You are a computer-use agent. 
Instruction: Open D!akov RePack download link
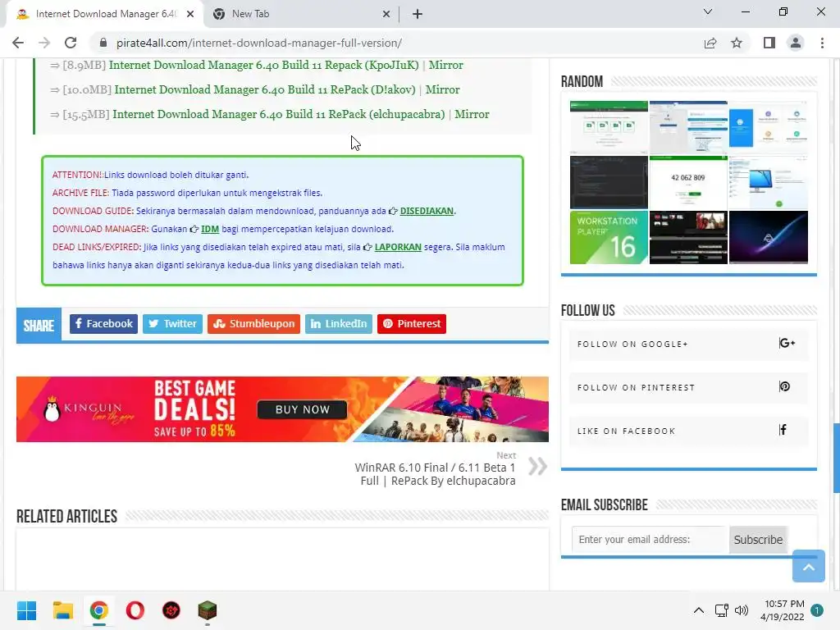(265, 89)
